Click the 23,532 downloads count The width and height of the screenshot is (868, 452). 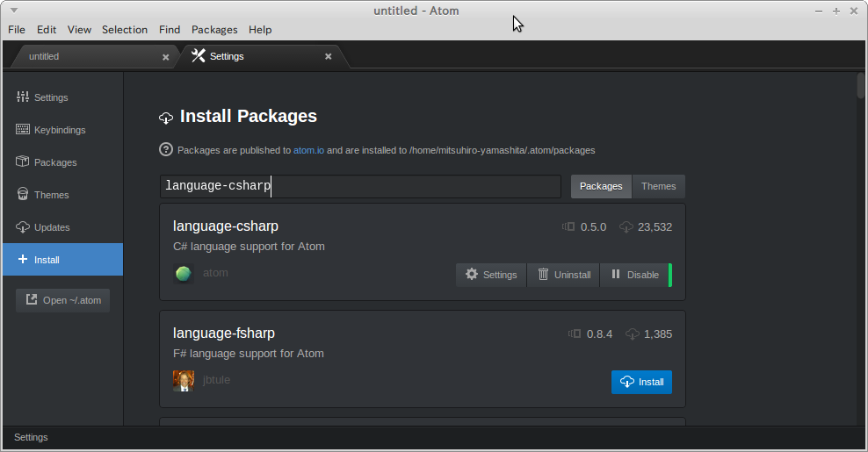tap(655, 227)
